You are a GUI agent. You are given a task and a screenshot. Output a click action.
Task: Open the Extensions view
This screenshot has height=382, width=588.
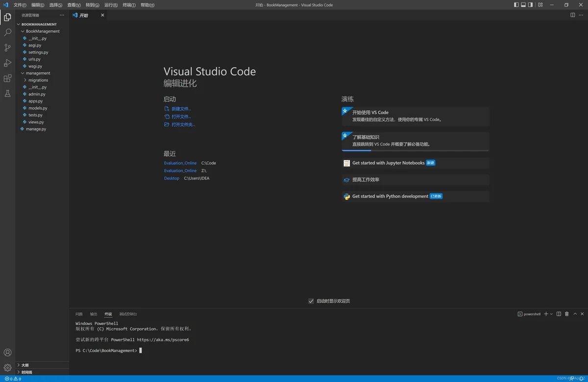point(7,78)
